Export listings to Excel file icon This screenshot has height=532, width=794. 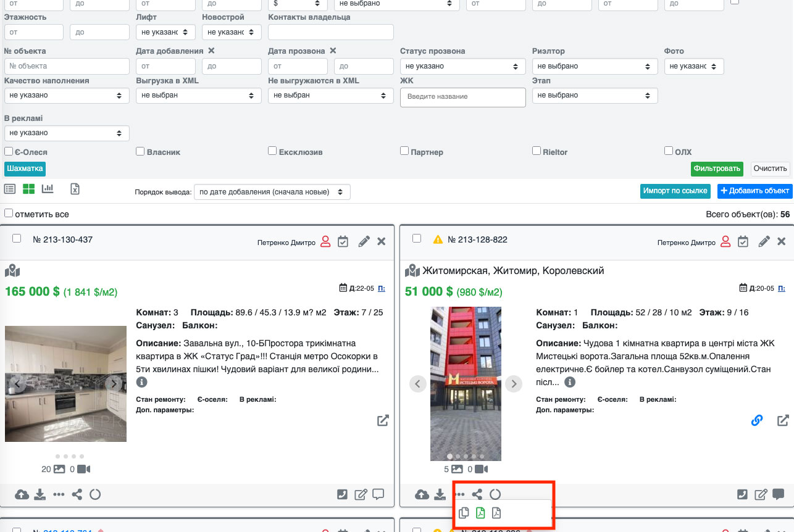[75, 189]
